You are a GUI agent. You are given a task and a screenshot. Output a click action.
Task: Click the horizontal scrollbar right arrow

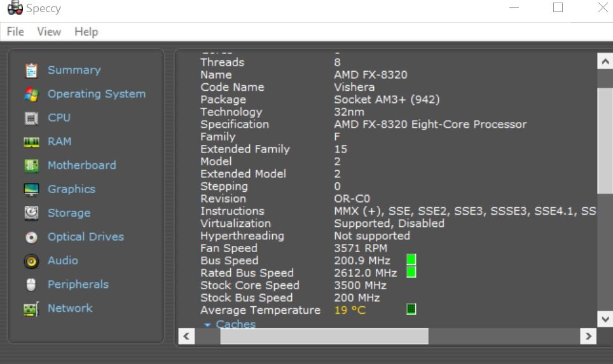[588, 336]
